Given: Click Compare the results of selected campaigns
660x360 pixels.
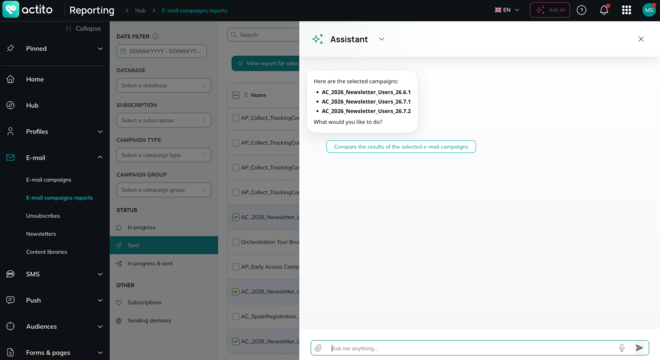Looking at the screenshot, I should (x=401, y=147).
